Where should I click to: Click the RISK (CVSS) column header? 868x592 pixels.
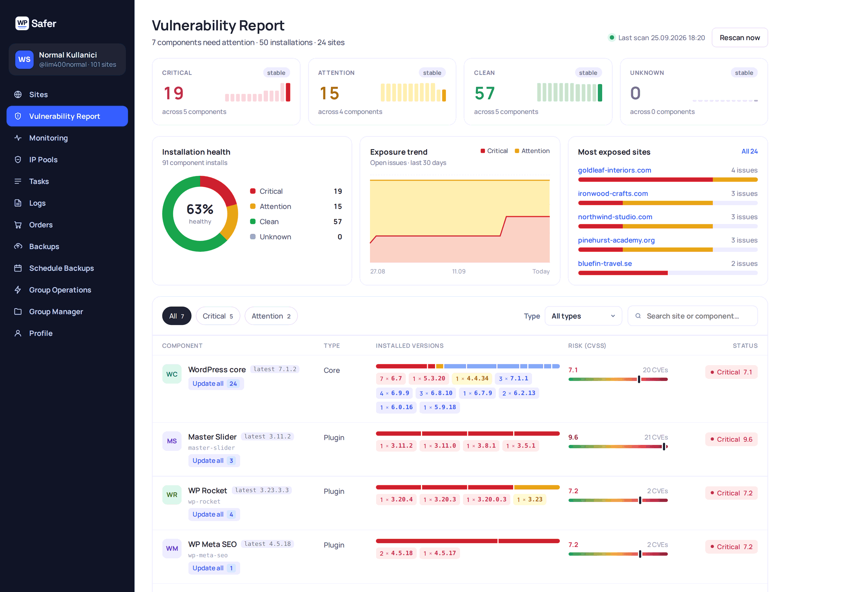tap(587, 346)
